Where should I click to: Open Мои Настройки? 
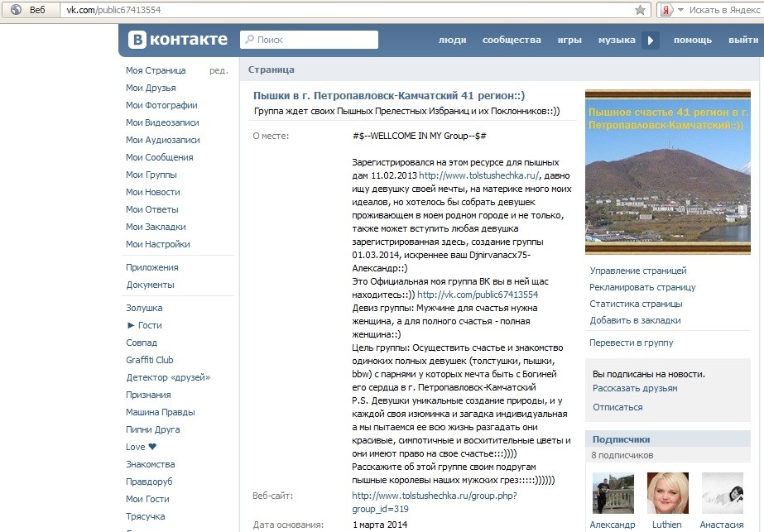(158, 245)
